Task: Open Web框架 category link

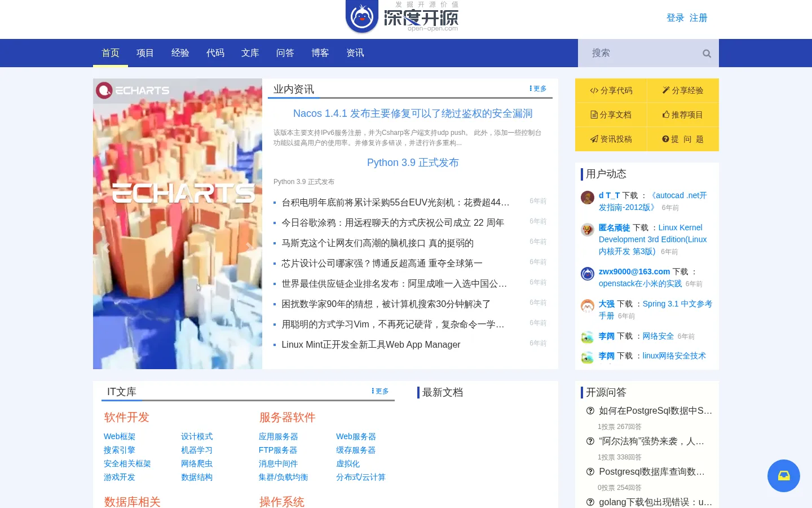Action: pos(120,436)
